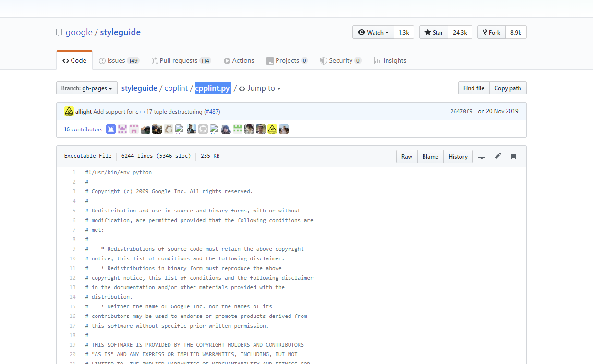Click the Find file button

(473, 88)
